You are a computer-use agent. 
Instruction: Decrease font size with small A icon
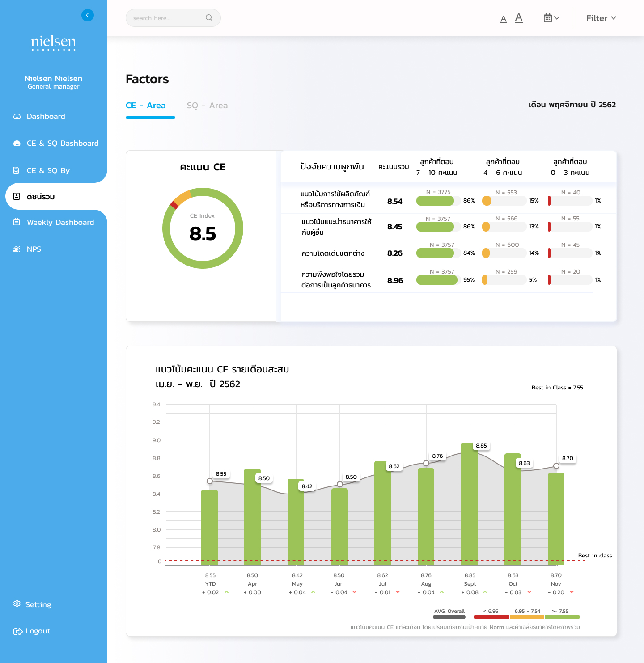click(503, 19)
